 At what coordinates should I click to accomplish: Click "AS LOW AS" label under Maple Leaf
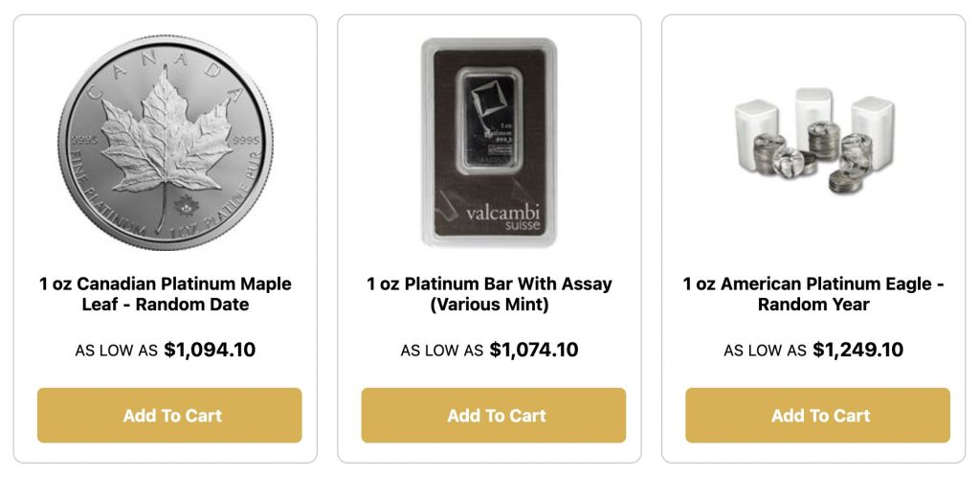[x=116, y=351]
